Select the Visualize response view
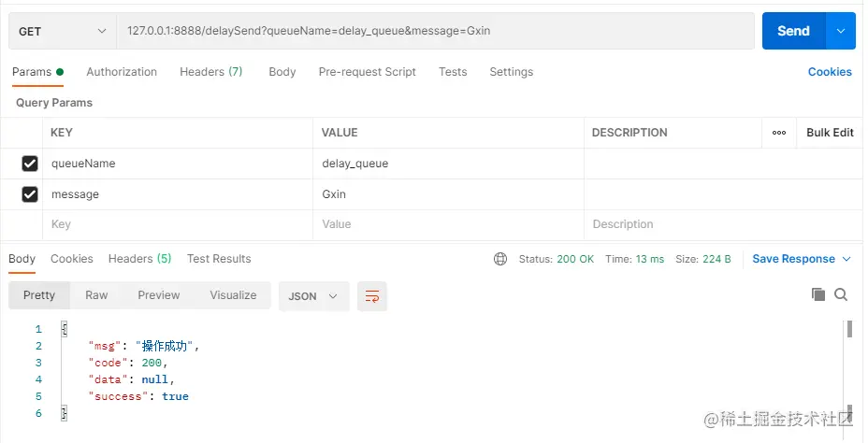This screenshot has width=868, height=443. (x=233, y=295)
